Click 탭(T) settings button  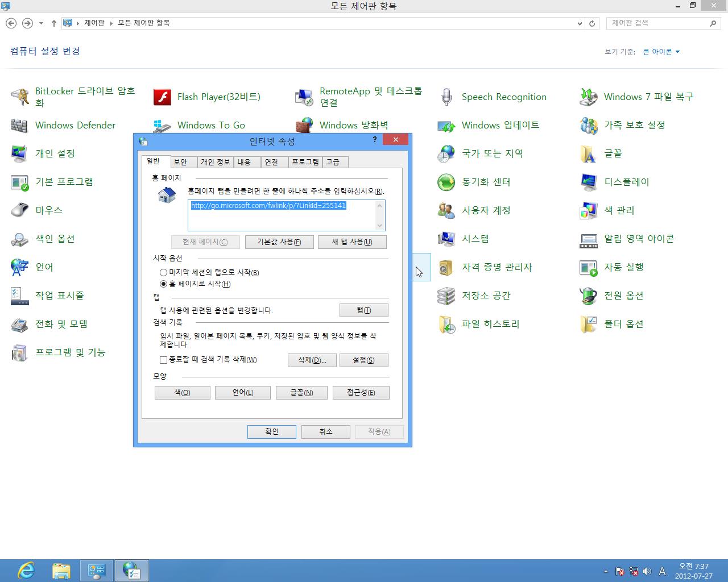pos(364,310)
